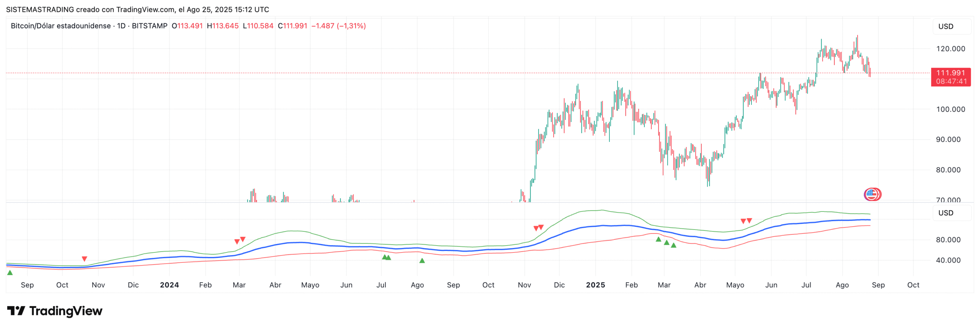
Task: Click the green up arrow at far left before Sep 2023
Action: click(x=10, y=273)
